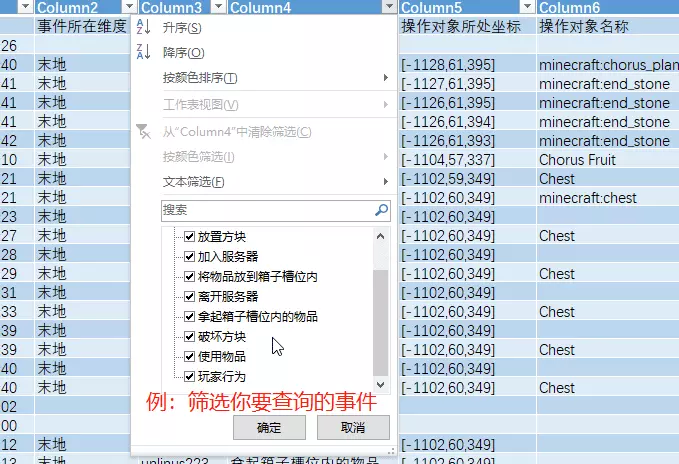Click the filter list scroll up arrow

coord(380,236)
